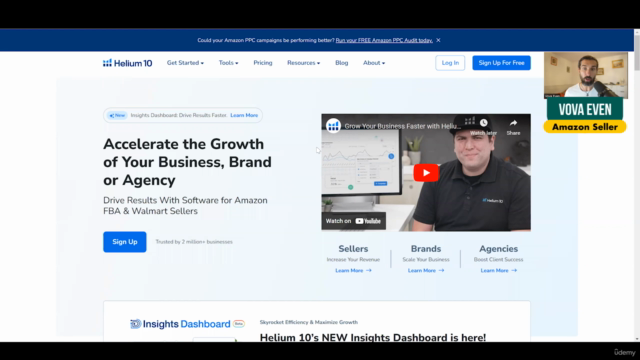Click the Log In button
The image size is (640, 360).
coord(450,63)
